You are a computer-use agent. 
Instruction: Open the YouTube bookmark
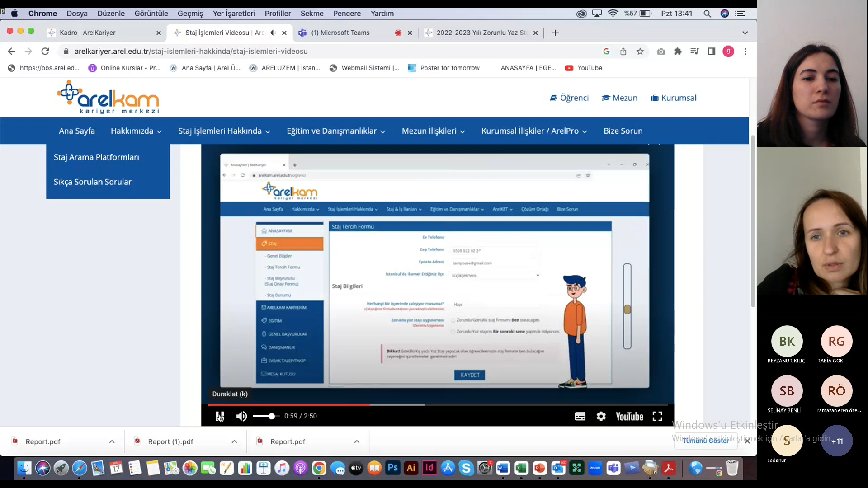584,68
